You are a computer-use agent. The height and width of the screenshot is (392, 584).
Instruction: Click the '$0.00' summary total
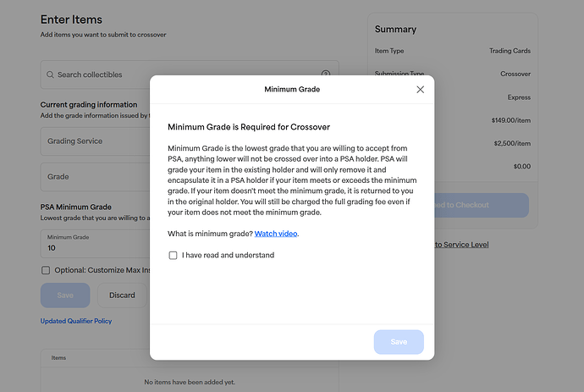coord(522,166)
